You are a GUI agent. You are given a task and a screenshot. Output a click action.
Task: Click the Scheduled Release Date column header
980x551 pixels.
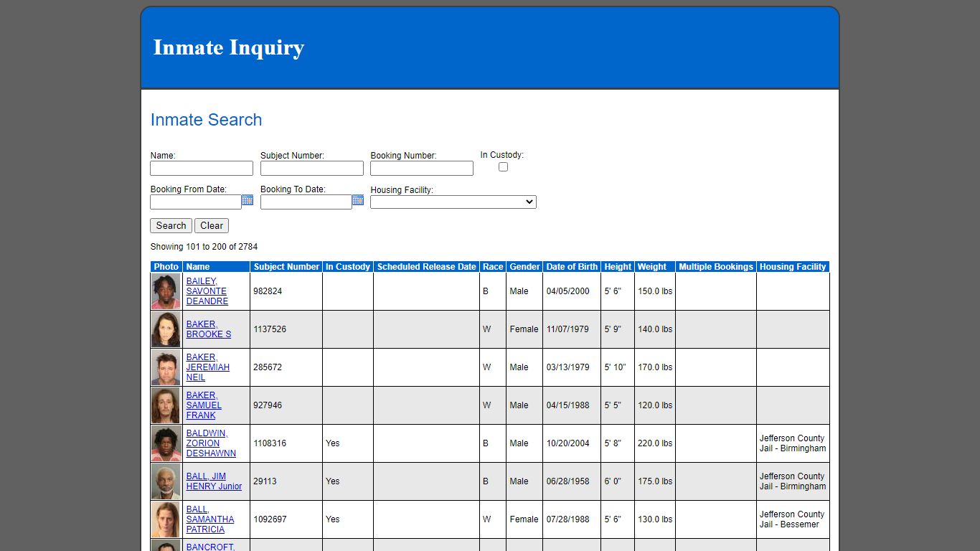click(427, 267)
